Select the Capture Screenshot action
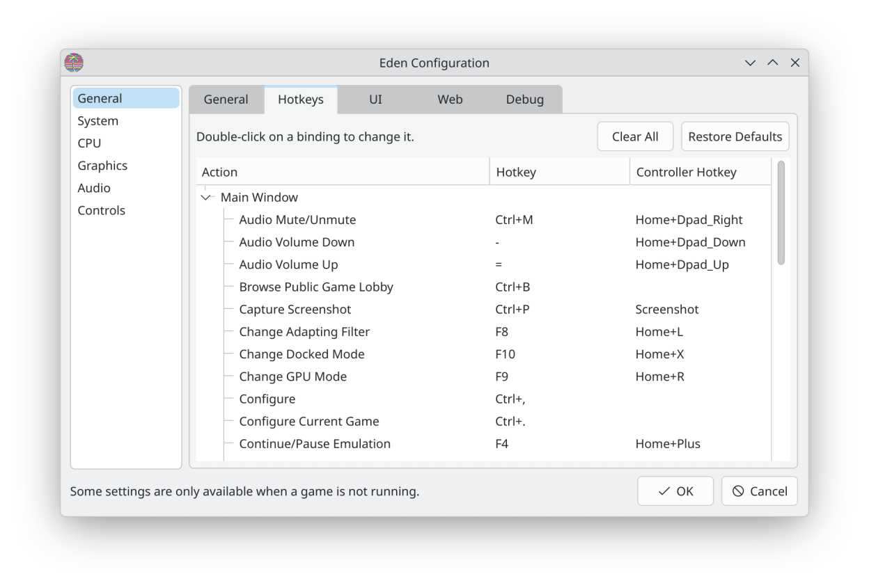This screenshot has height=588, width=869. click(295, 309)
